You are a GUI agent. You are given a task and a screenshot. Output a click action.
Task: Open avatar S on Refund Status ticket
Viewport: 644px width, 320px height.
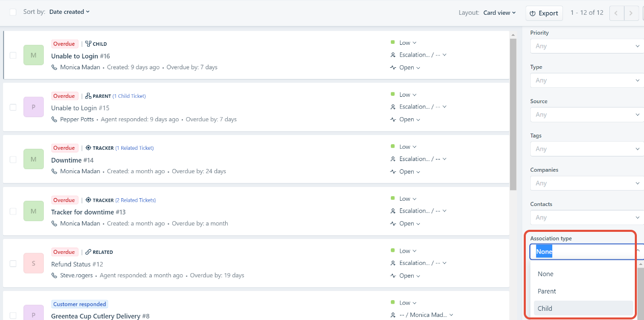(34, 263)
